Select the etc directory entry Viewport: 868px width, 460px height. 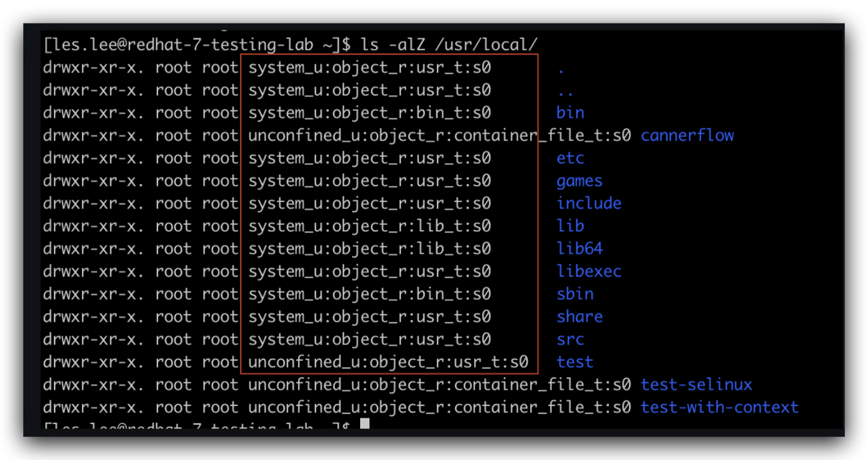click(x=570, y=158)
